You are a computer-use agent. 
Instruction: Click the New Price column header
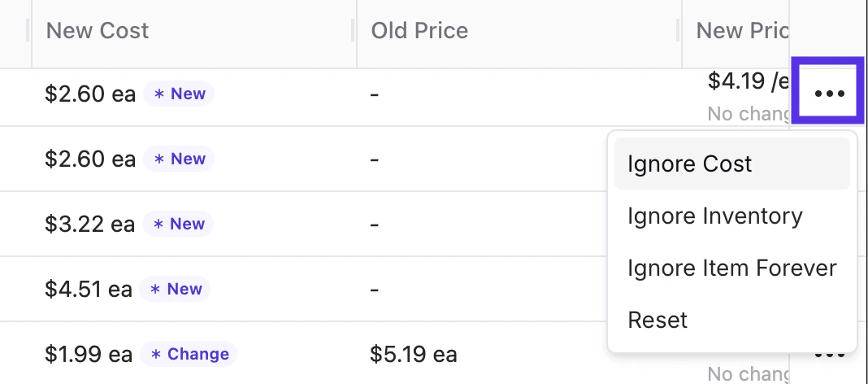[x=741, y=31]
